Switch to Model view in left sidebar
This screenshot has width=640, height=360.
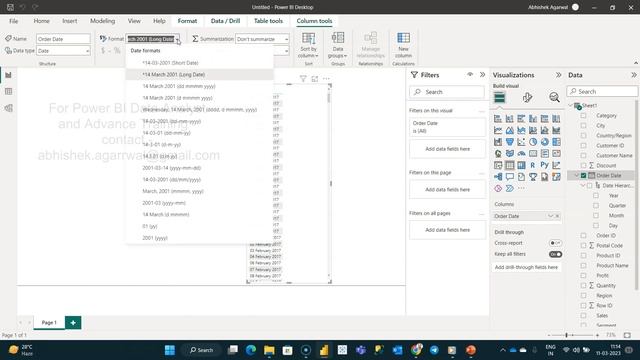8,108
